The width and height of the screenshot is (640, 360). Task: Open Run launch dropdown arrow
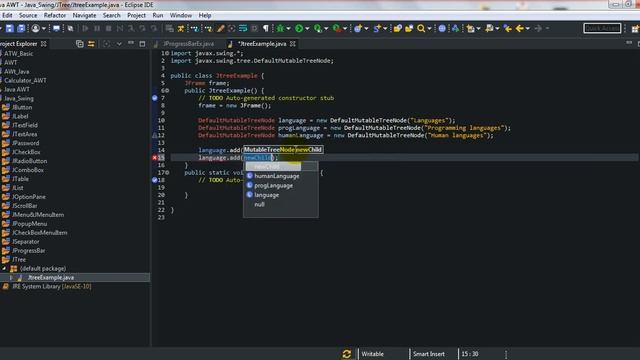pyautogui.click(x=307, y=29)
